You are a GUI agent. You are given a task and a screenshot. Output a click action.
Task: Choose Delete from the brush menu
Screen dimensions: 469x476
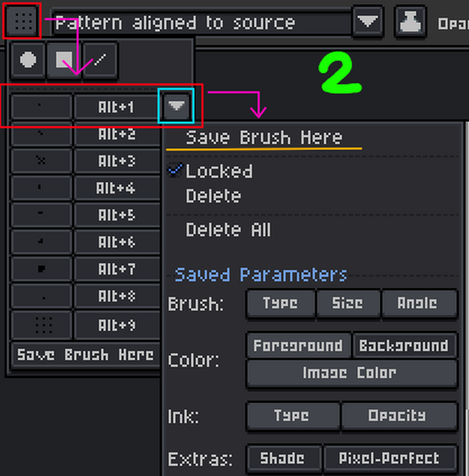pyautogui.click(x=213, y=196)
